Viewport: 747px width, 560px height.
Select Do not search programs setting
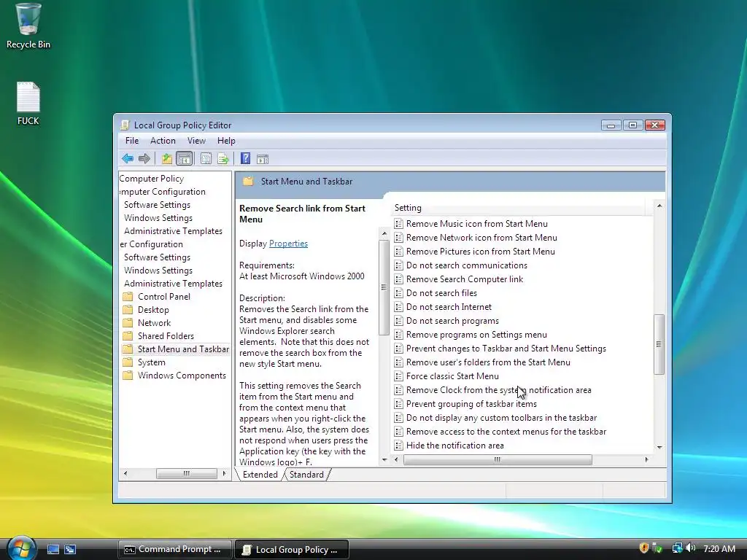452,321
